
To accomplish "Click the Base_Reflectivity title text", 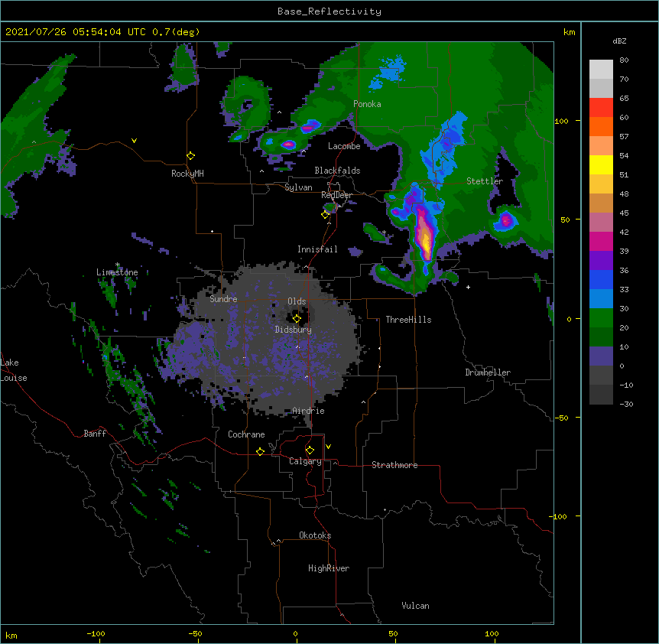I will [x=329, y=11].
